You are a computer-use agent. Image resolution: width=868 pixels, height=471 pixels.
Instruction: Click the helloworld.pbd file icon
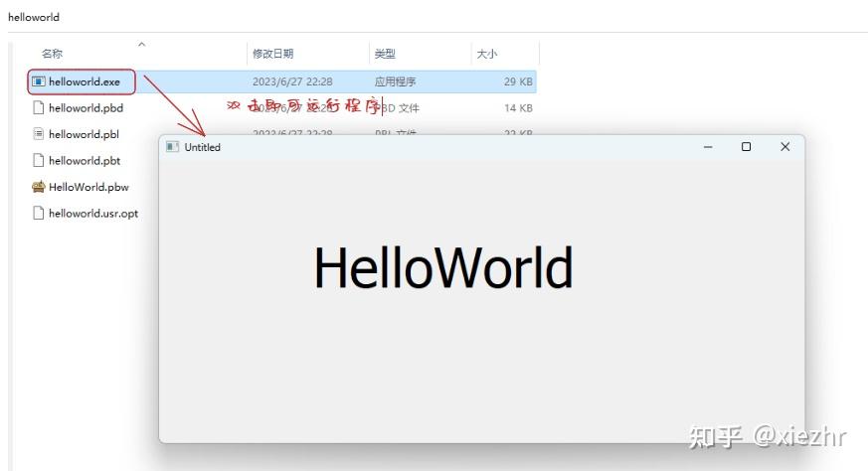tap(38, 107)
